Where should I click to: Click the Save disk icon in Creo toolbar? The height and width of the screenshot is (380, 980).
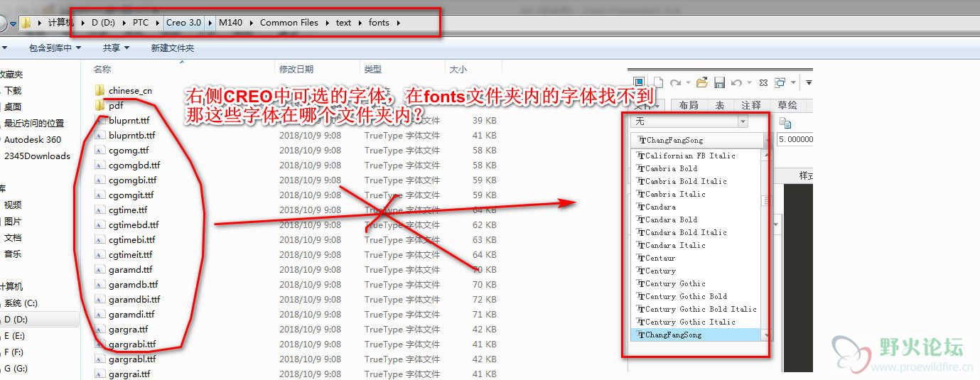[x=719, y=82]
